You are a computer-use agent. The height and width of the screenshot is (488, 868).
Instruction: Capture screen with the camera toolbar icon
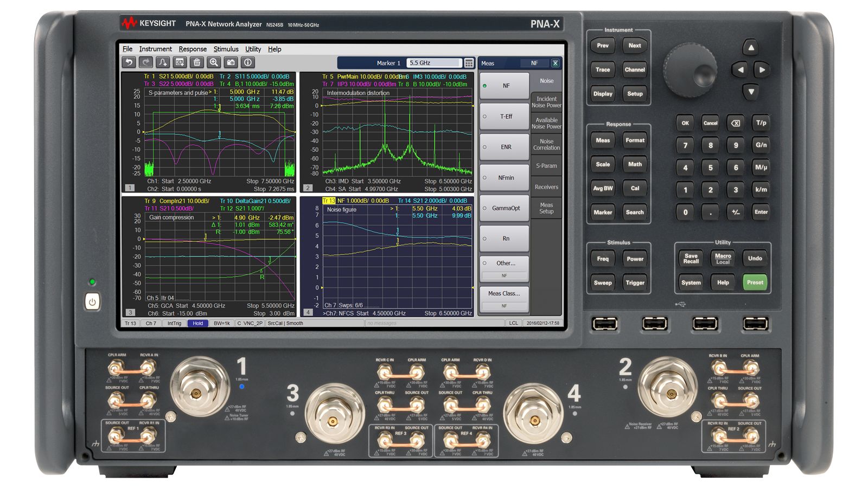(230, 62)
